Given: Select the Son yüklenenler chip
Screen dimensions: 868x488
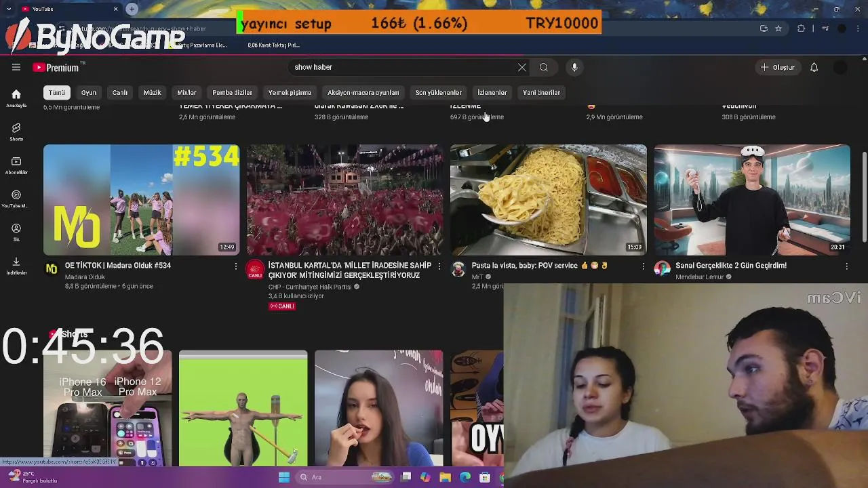Looking at the screenshot, I should pos(439,92).
